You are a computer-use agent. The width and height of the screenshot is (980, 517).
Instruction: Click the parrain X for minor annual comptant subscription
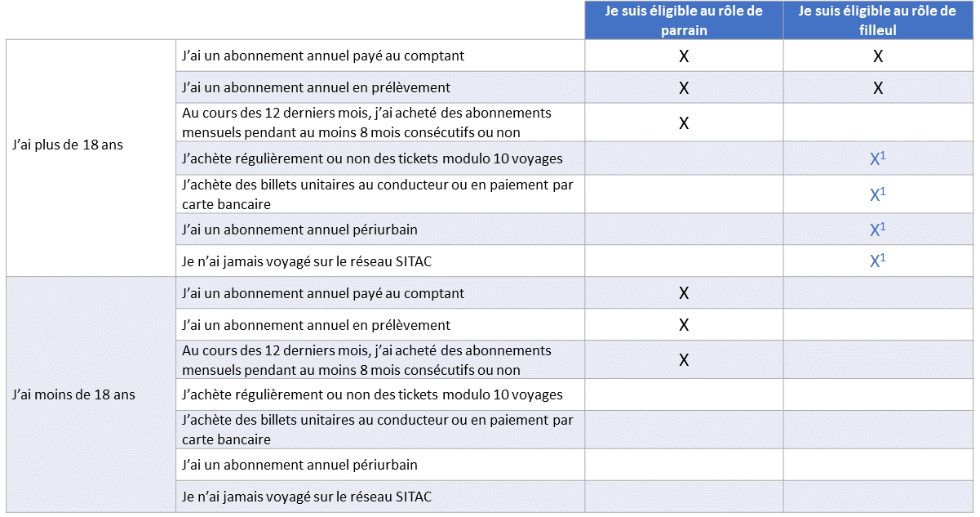click(x=684, y=293)
